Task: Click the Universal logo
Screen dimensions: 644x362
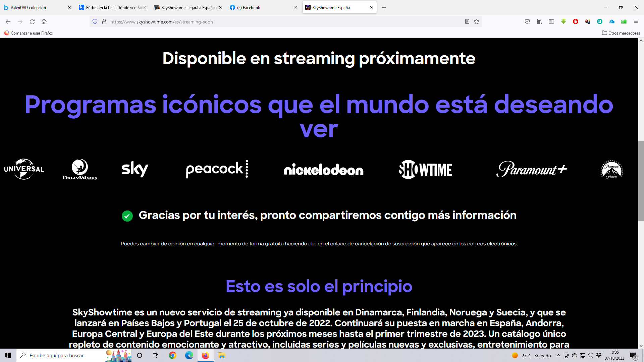Action: point(24,169)
